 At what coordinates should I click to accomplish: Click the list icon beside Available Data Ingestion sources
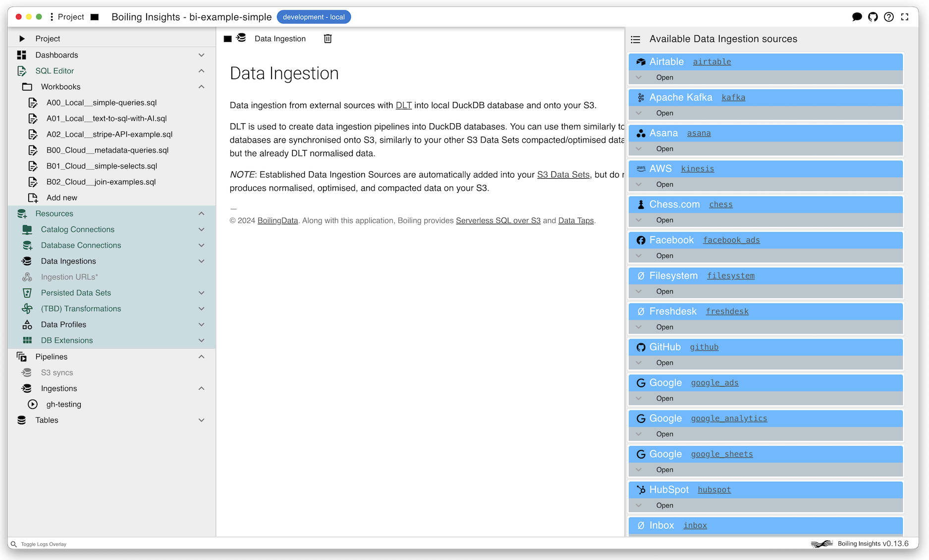click(x=636, y=39)
